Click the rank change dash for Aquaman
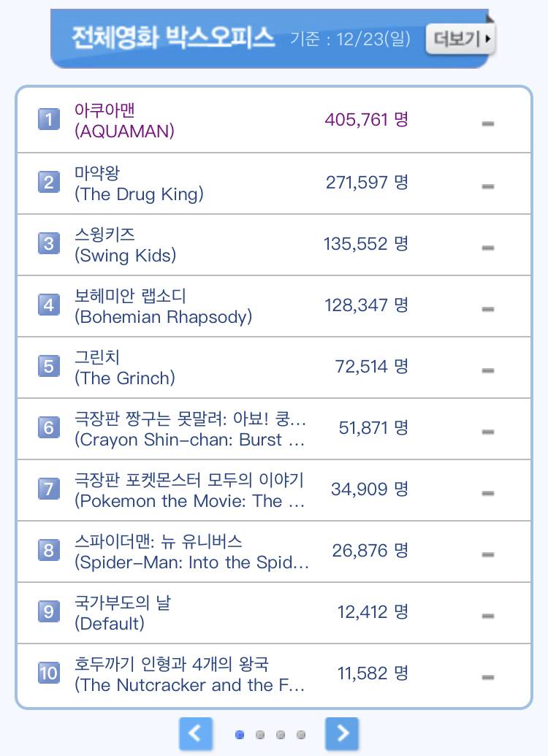The height and width of the screenshot is (756, 548). [488, 123]
